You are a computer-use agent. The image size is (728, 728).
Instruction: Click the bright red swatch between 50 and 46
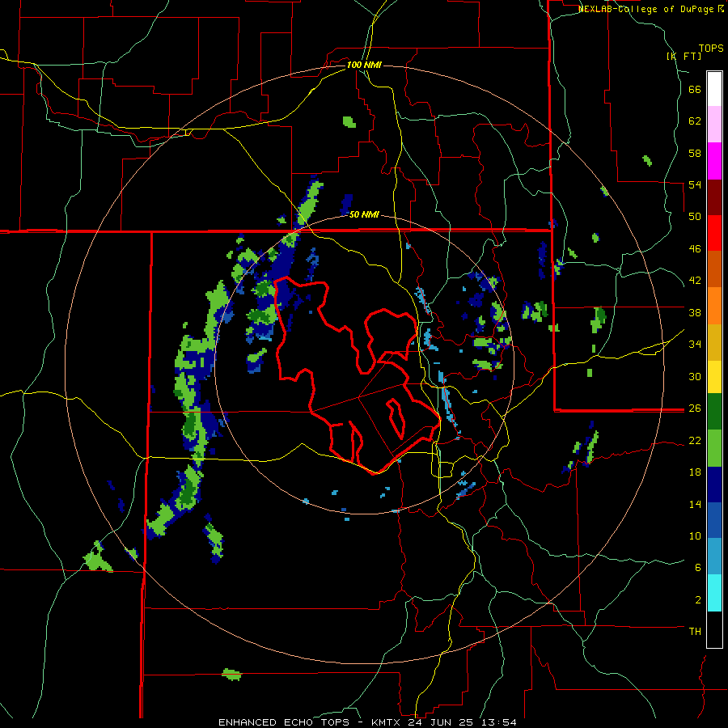pos(714,233)
